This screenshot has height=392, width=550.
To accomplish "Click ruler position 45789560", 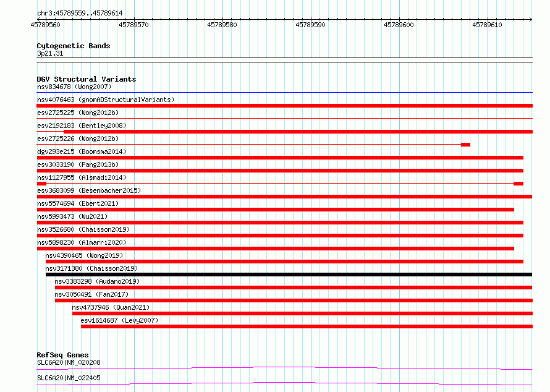I will (x=45, y=25).
